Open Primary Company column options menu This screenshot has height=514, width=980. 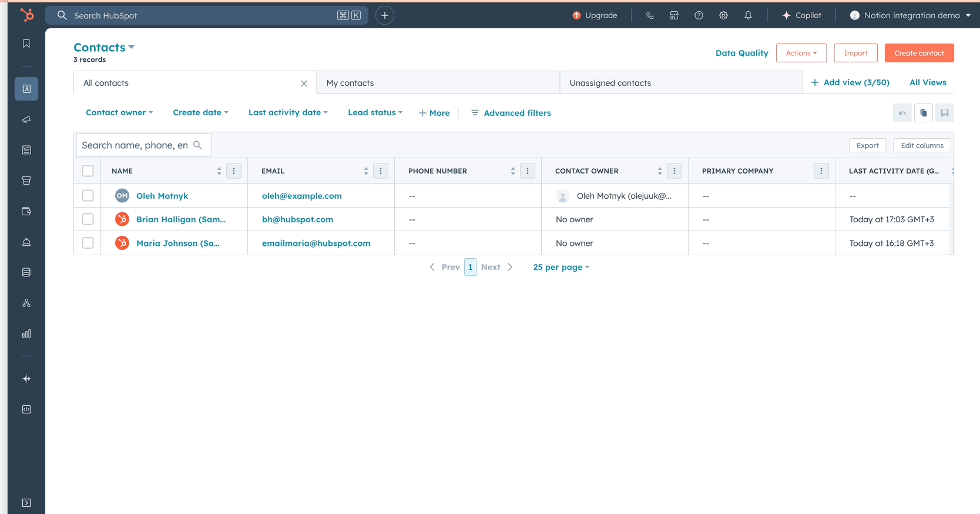point(821,171)
